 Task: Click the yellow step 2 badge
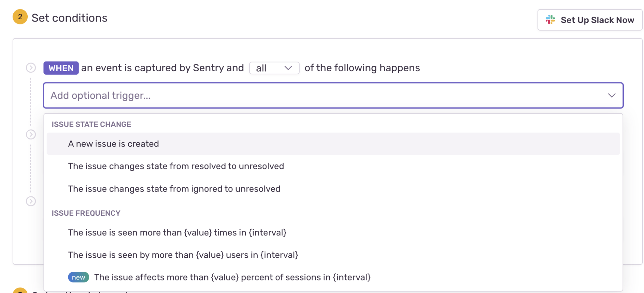(x=20, y=17)
